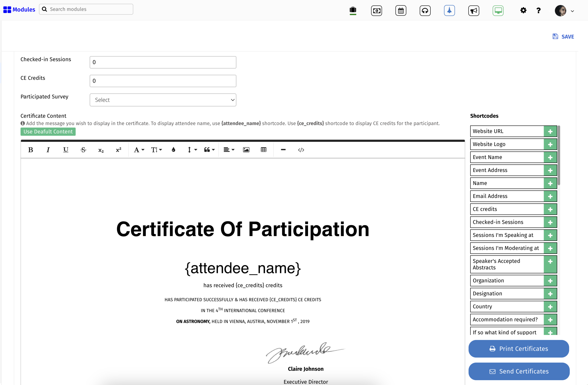Apply strikethrough to text
The width and height of the screenshot is (588, 385).
click(x=83, y=150)
